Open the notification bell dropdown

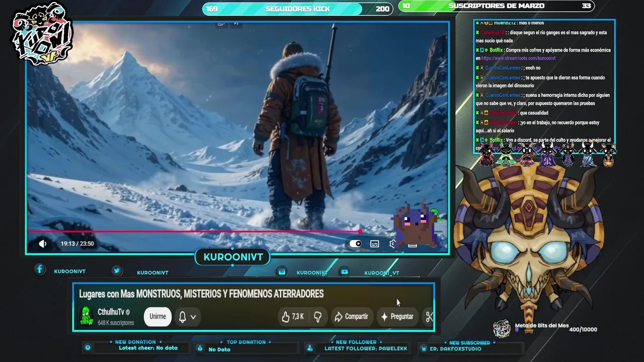tap(187, 317)
